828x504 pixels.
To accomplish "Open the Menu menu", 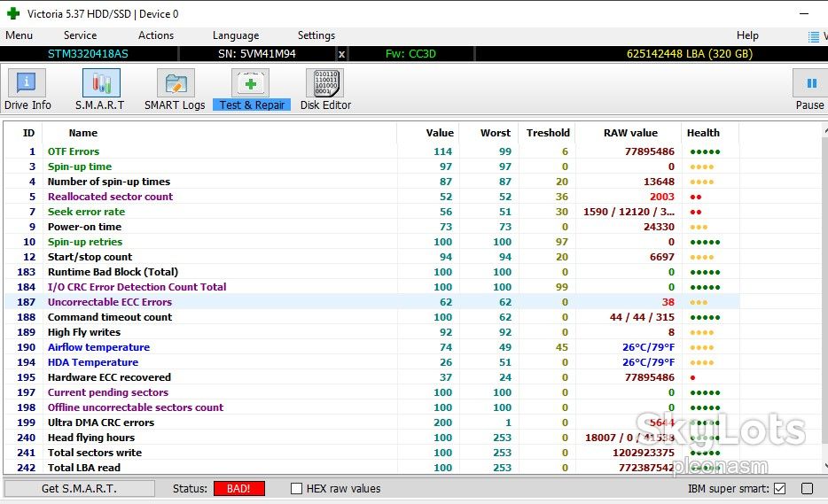I will tap(19, 35).
